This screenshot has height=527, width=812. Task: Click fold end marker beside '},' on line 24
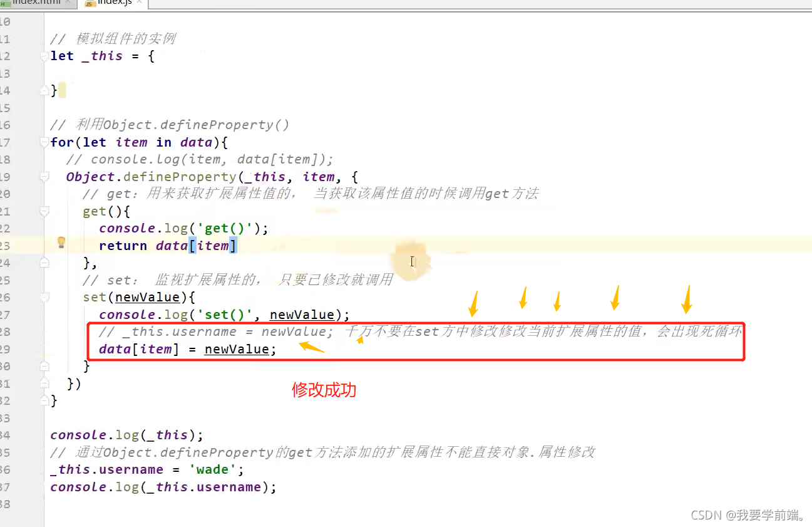point(44,263)
